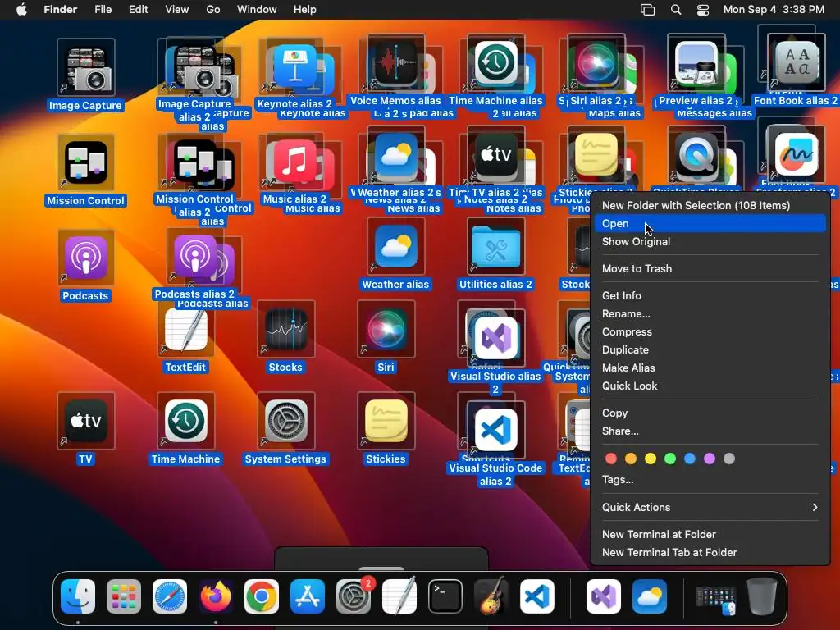Image resolution: width=840 pixels, height=630 pixels.
Task: Open Stage Manager menu bar icon
Action: 648,10
